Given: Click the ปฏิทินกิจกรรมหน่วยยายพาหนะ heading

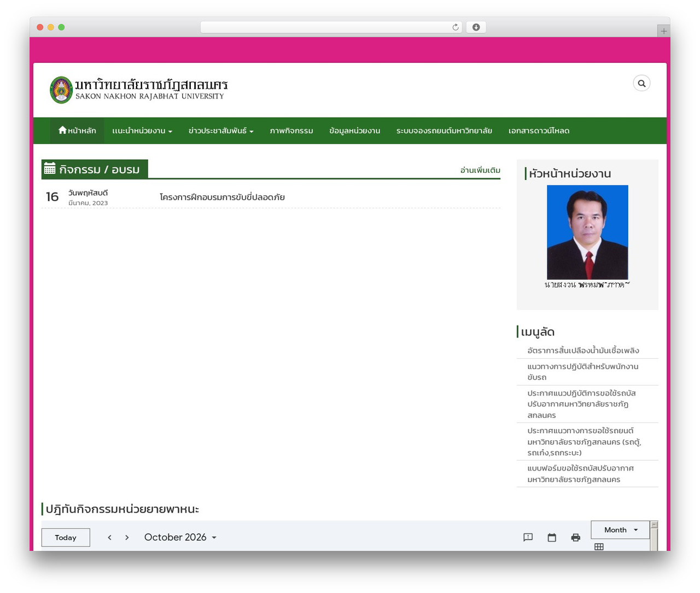Looking at the screenshot, I should [x=122, y=509].
